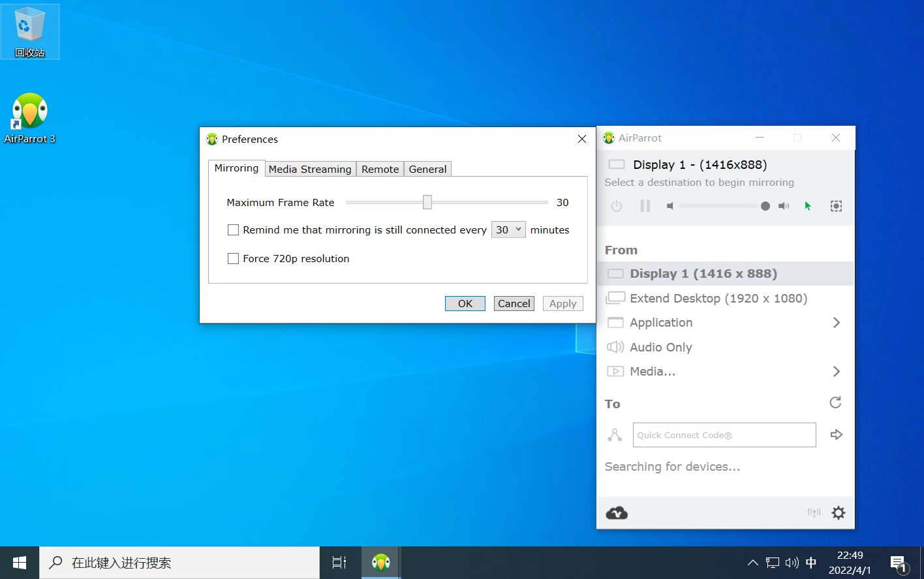This screenshot has width=924, height=579.
Task: Click the screen region capture icon
Action: tap(836, 206)
